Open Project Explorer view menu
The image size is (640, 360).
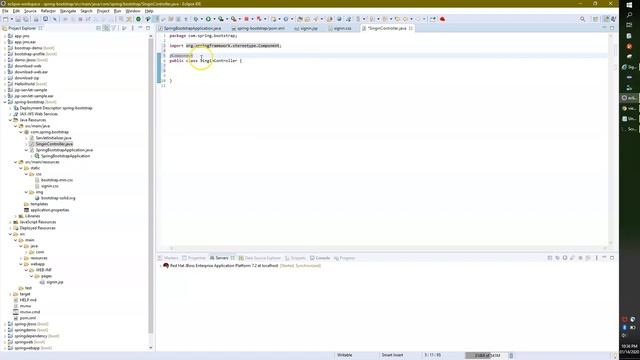tap(133, 28)
